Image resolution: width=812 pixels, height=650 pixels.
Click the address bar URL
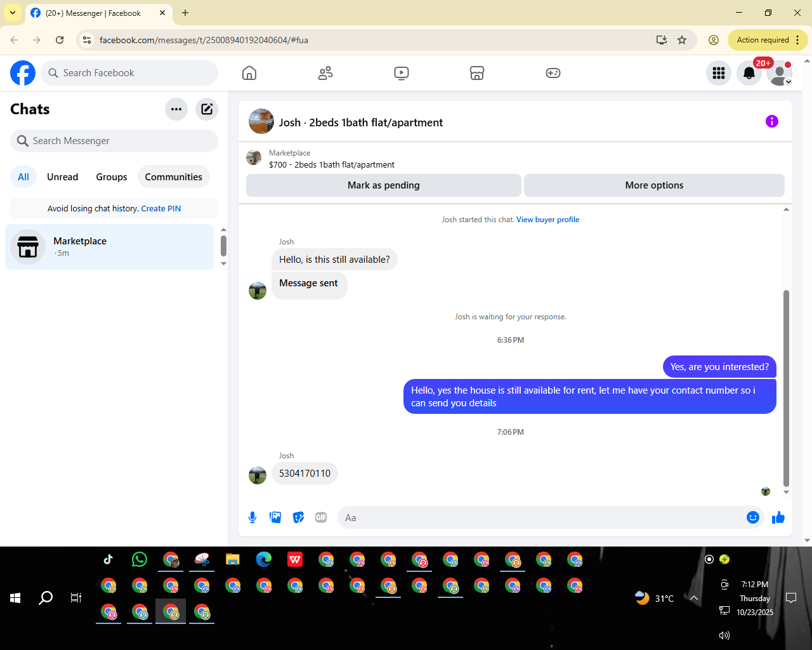204,40
